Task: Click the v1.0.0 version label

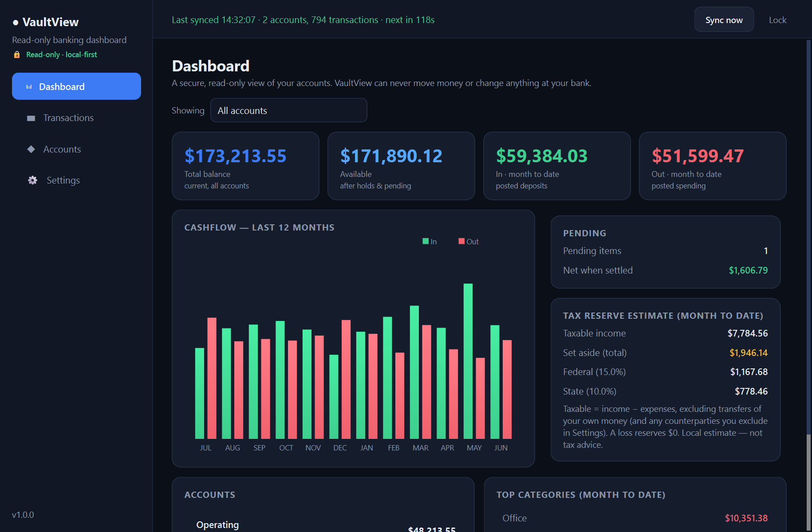Action: pyautogui.click(x=23, y=515)
